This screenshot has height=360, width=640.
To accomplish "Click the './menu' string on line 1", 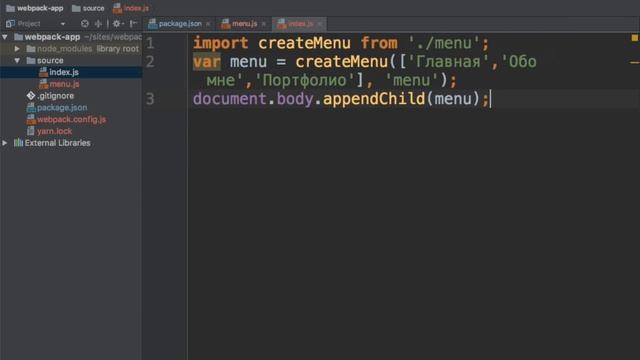I will point(444,43).
